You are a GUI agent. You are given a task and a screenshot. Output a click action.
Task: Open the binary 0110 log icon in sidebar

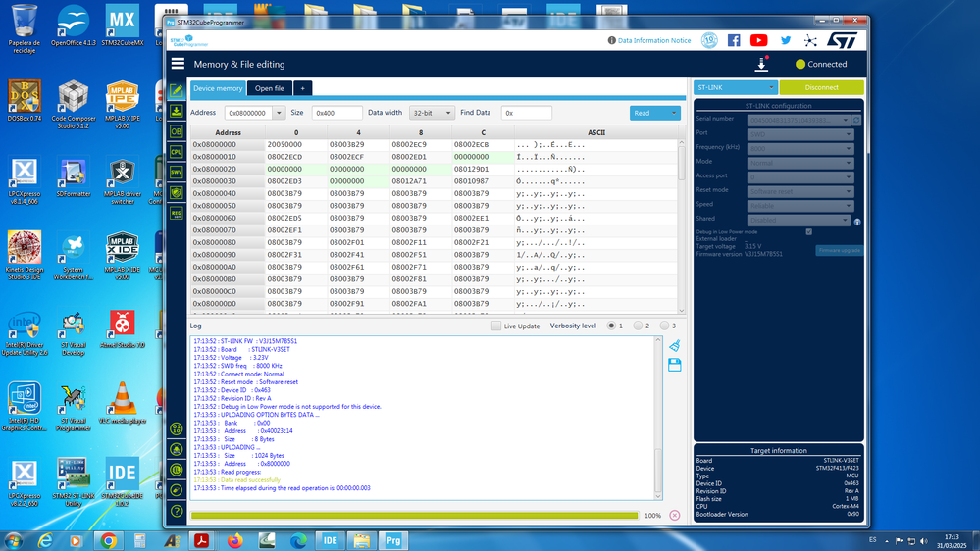(x=177, y=428)
